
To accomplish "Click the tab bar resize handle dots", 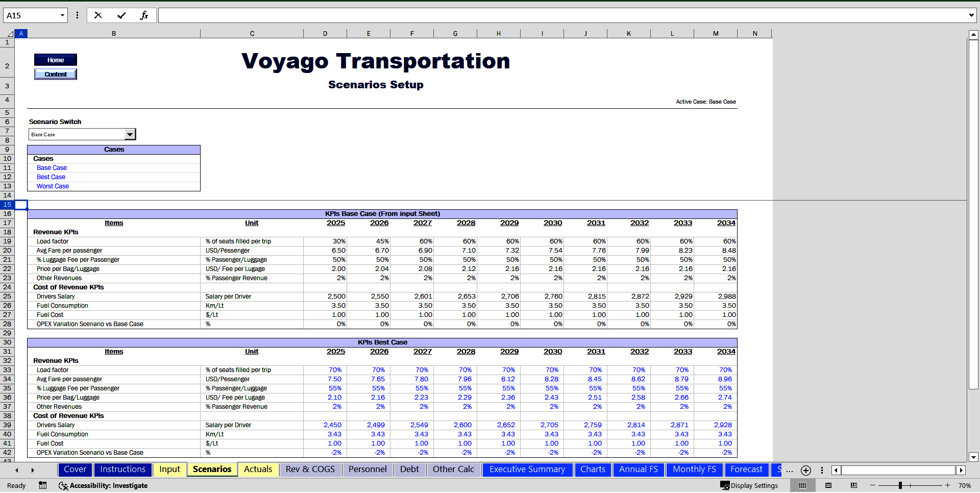I will pos(822,470).
